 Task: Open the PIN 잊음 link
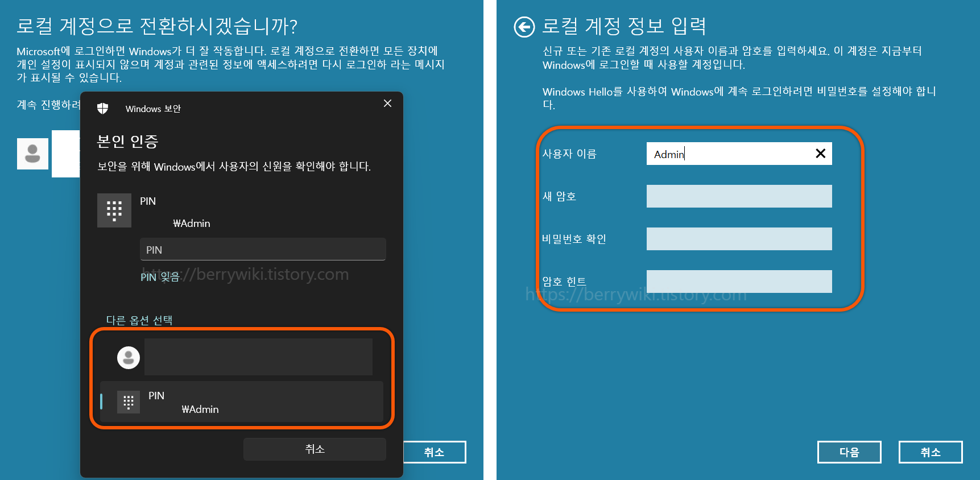[160, 277]
